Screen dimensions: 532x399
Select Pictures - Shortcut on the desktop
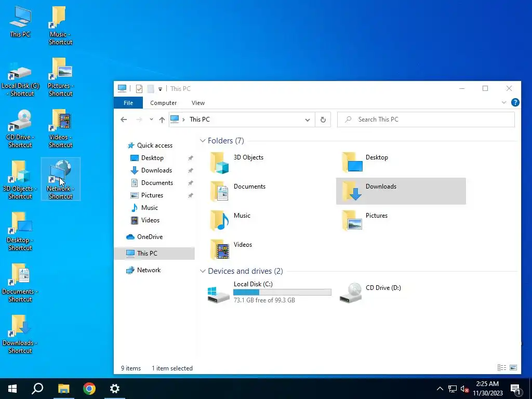[x=60, y=77]
